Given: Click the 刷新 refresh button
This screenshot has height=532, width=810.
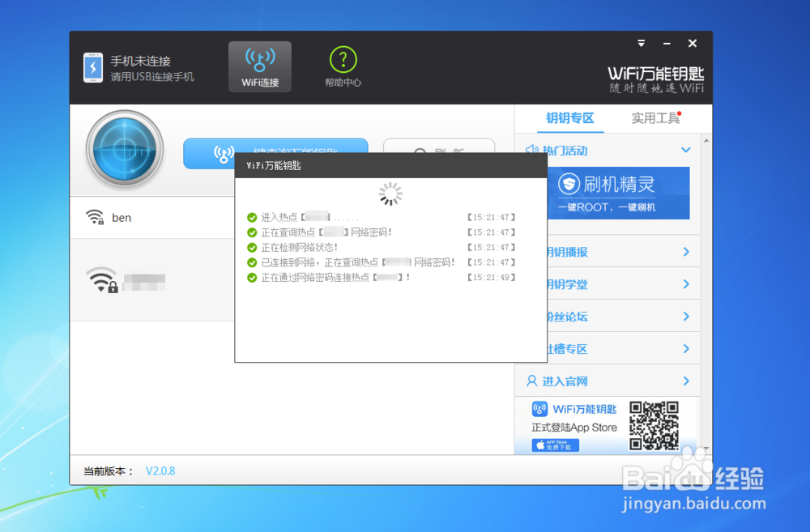Looking at the screenshot, I should pyautogui.click(x=439, y=146).
